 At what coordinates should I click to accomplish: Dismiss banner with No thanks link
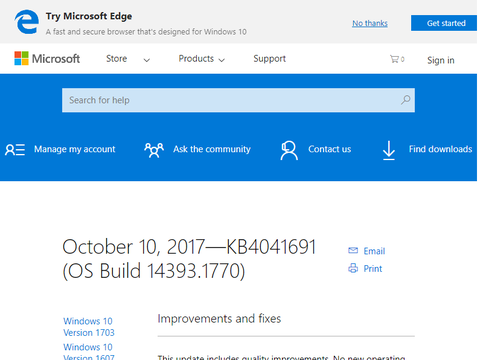pyautogui.click(x=370, y=23)
